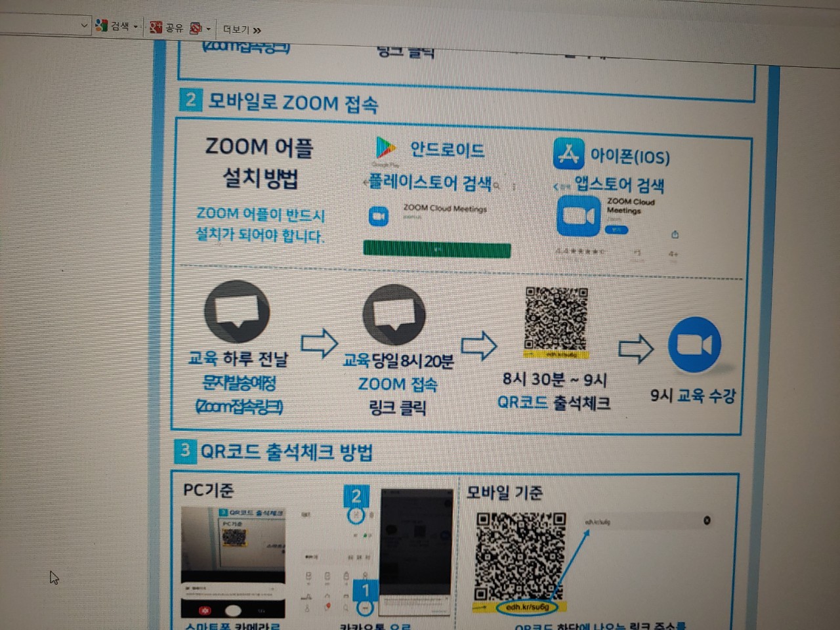Click the QR code above 8시 30분 ~ 9시
The height and width of the screenshot is (630, 840).
click(x=556, y=319)
